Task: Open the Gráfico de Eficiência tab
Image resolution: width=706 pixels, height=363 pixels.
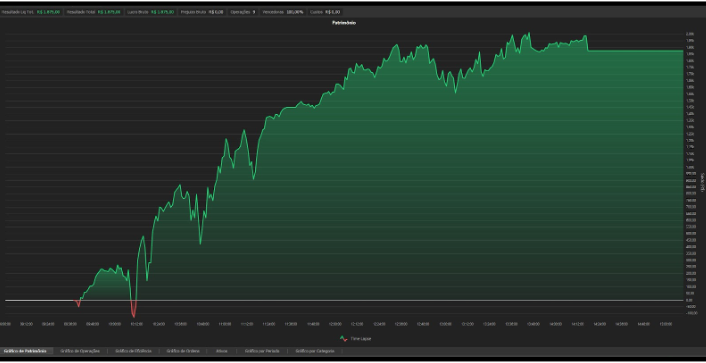Action: click(133, 351)
